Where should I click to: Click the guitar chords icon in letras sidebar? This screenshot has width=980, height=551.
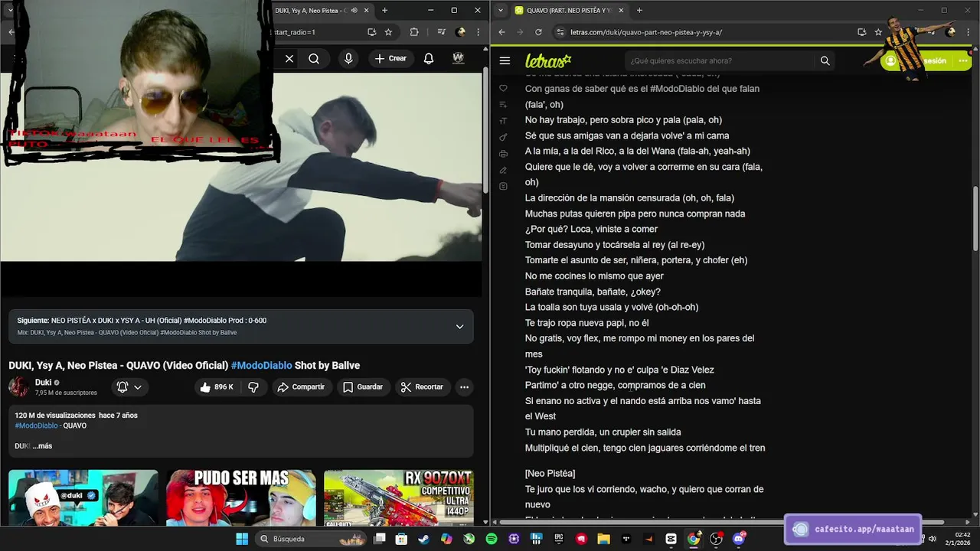503,137
